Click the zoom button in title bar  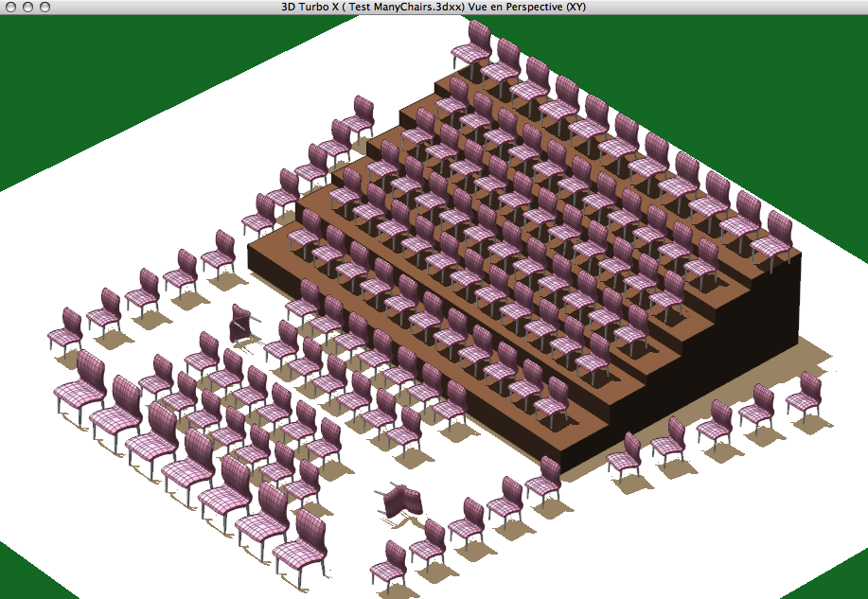[x=45, y=8]
